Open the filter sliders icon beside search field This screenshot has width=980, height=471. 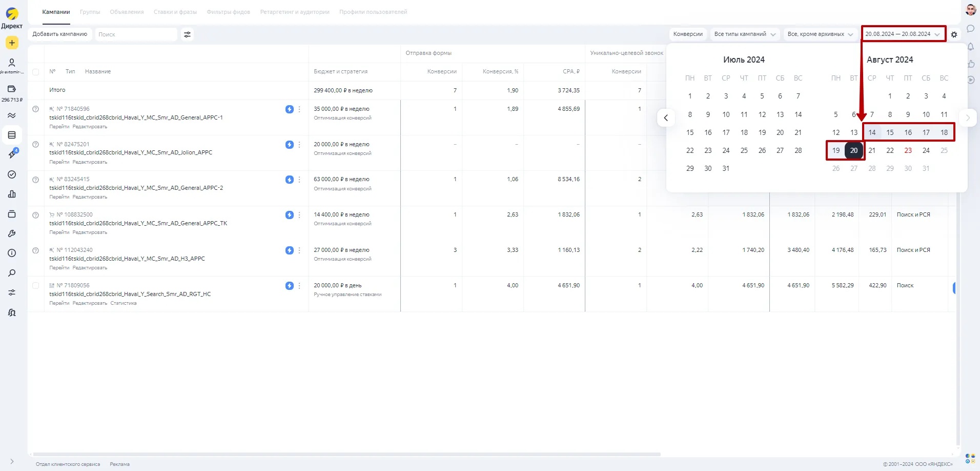(x=187, y=34)
